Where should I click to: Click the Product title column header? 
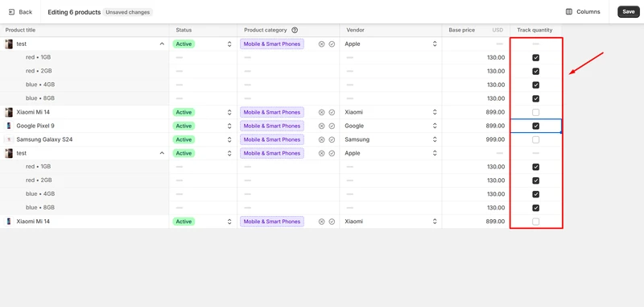click(21, 30)
